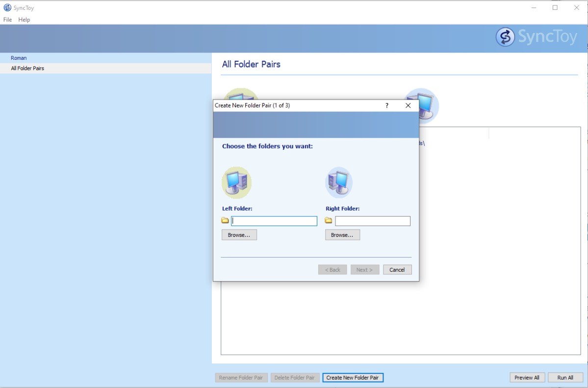Click the dialog's question mark help button

click(386, 105)
